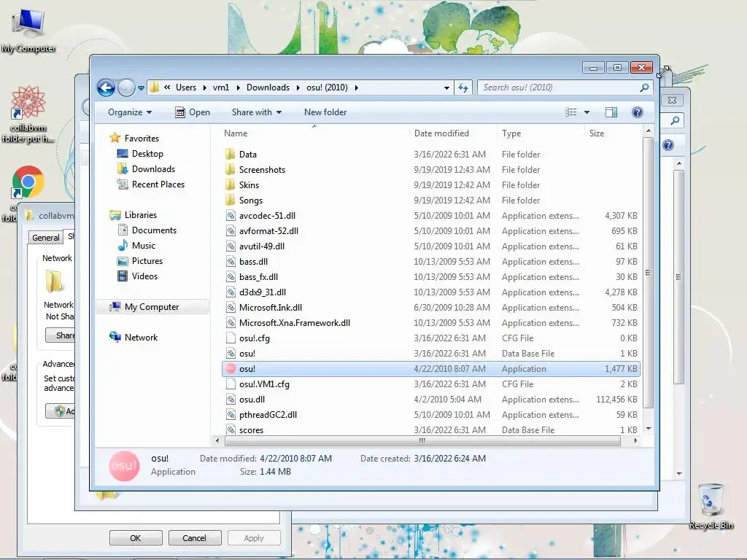
Task: Open the Google Chrome desktop shortcut
Action: tap(28, 182)
